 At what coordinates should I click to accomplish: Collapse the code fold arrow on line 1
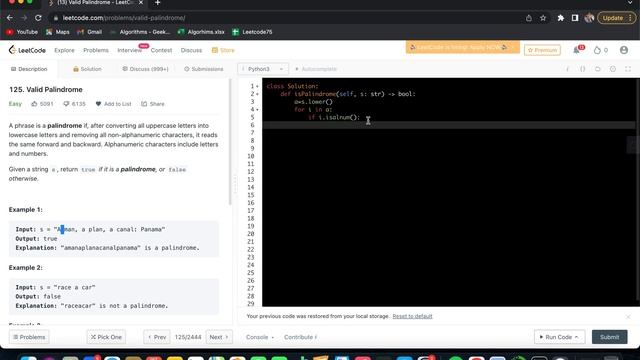[257, 87]
